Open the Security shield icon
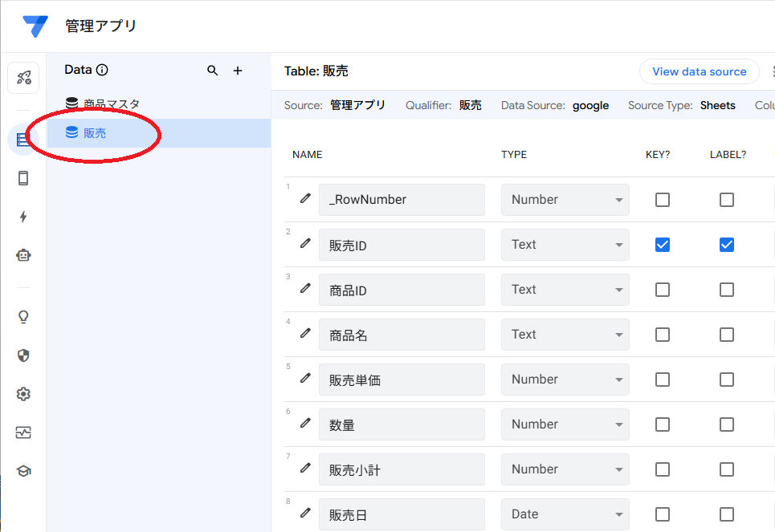 coord(23,355)
